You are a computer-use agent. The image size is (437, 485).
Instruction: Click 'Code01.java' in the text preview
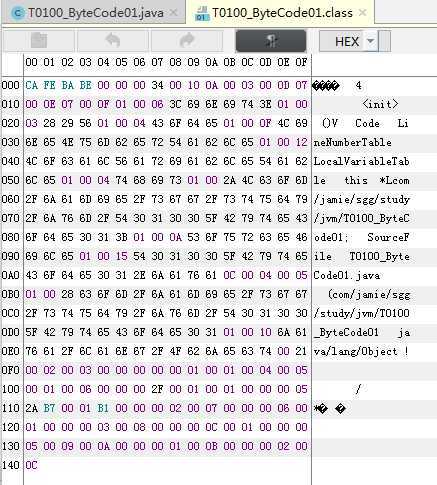point(347,276)
